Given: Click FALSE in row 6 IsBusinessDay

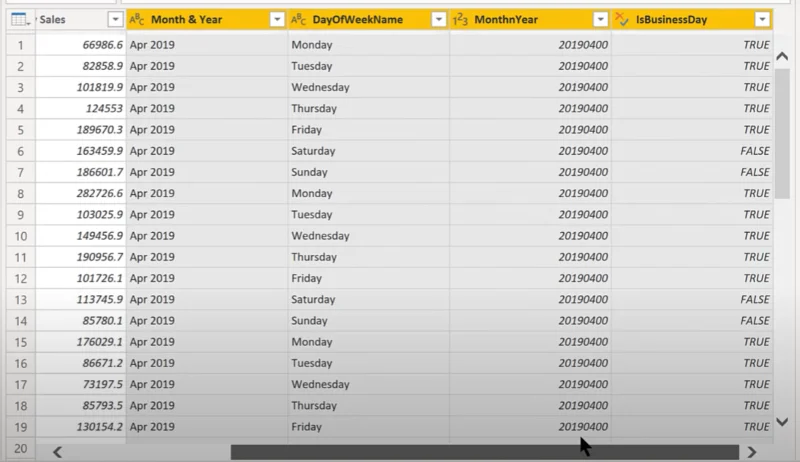Looking at the screenshot, I should pyautogui.click(x=755, y=151).
